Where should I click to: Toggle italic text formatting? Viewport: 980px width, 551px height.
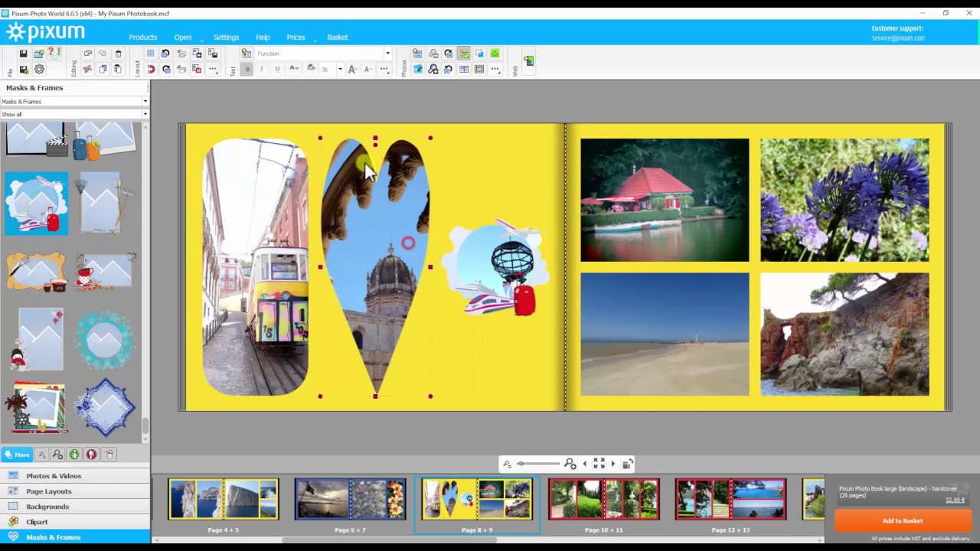[262, 70]
